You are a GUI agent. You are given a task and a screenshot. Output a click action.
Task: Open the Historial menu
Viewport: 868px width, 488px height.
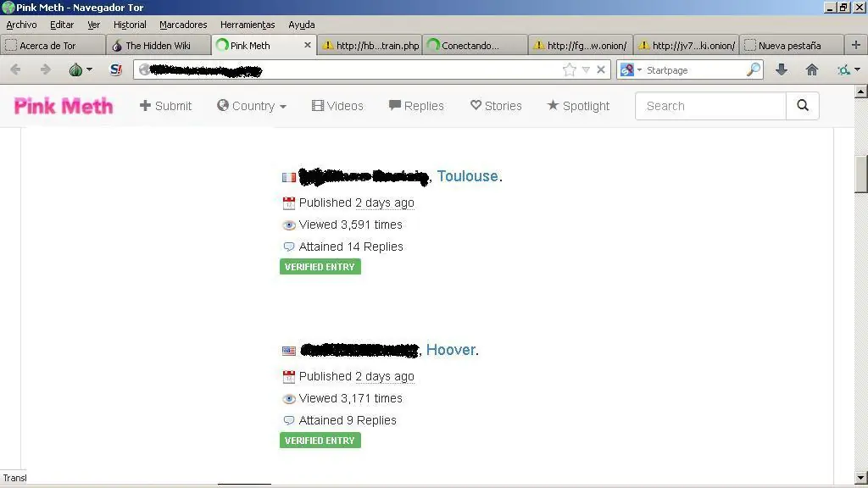(130, 25)
